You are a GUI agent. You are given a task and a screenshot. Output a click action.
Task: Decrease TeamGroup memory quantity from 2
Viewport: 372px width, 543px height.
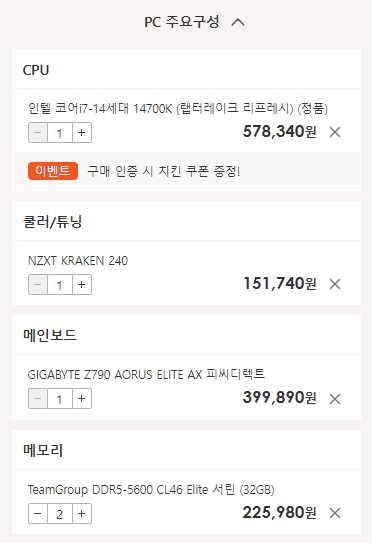(x=38, y=513)
